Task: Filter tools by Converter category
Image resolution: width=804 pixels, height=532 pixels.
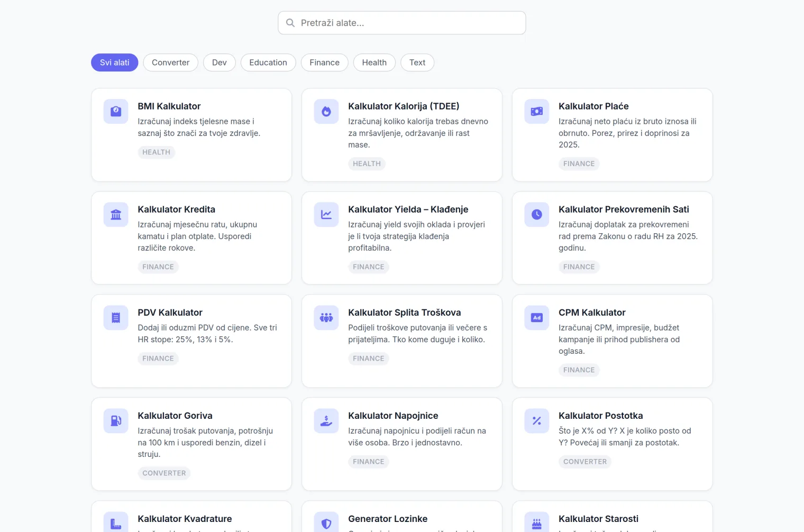Action: [170, 62]
